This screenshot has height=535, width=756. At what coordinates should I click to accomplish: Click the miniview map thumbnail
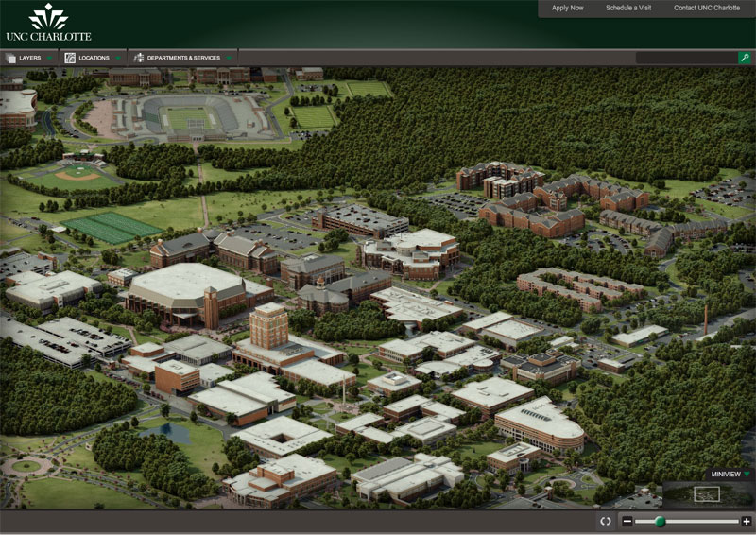(707, 494)
